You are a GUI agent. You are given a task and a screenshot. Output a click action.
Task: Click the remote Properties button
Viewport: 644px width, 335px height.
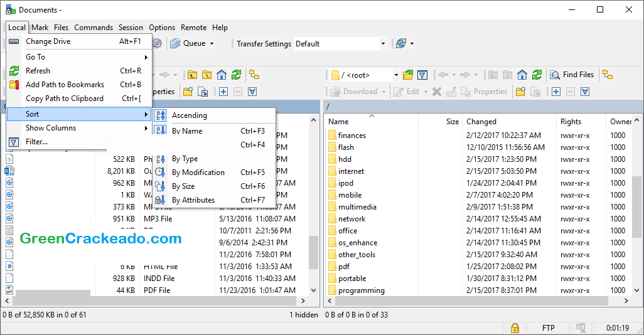(x=484, y=92)
